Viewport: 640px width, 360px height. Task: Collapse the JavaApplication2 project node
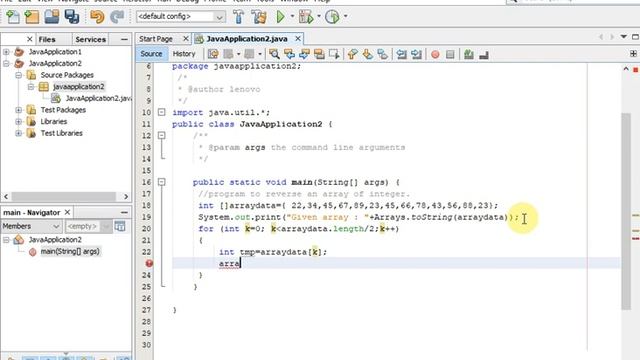coord(6,63)
